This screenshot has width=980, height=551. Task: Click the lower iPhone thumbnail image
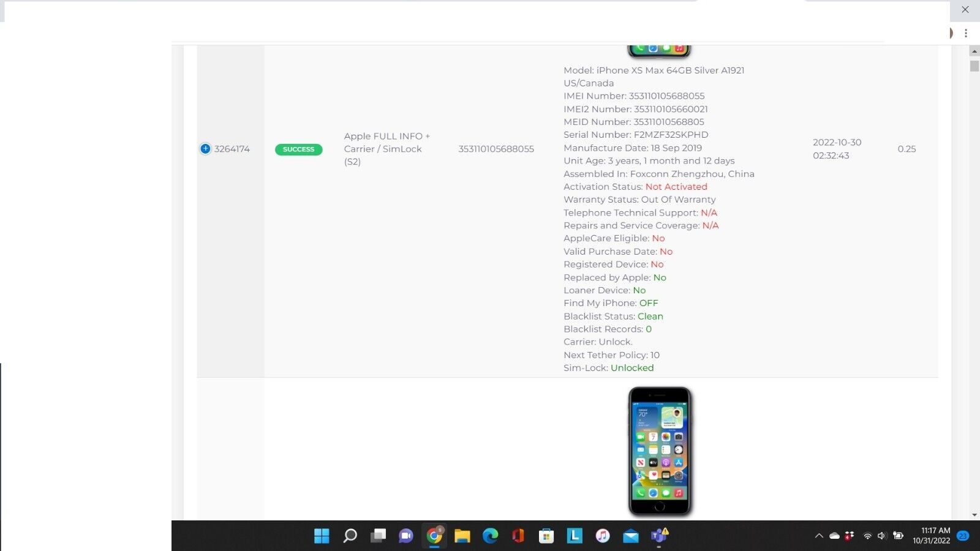[660, 451]
